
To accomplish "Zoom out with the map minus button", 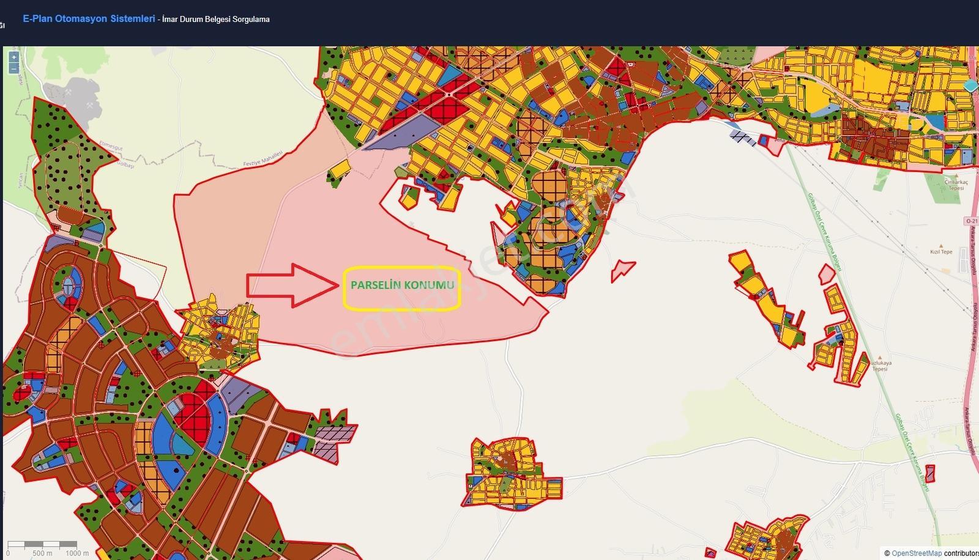I will [14, 68].
